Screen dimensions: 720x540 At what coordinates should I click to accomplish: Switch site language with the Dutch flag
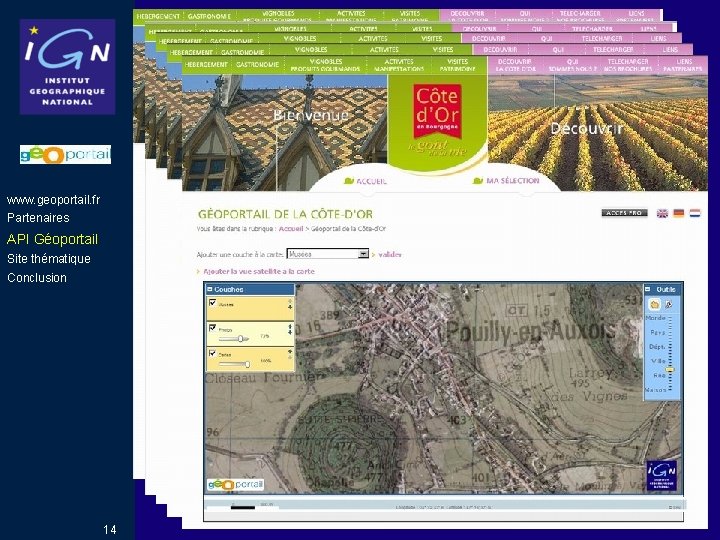(x=695, y=213)
